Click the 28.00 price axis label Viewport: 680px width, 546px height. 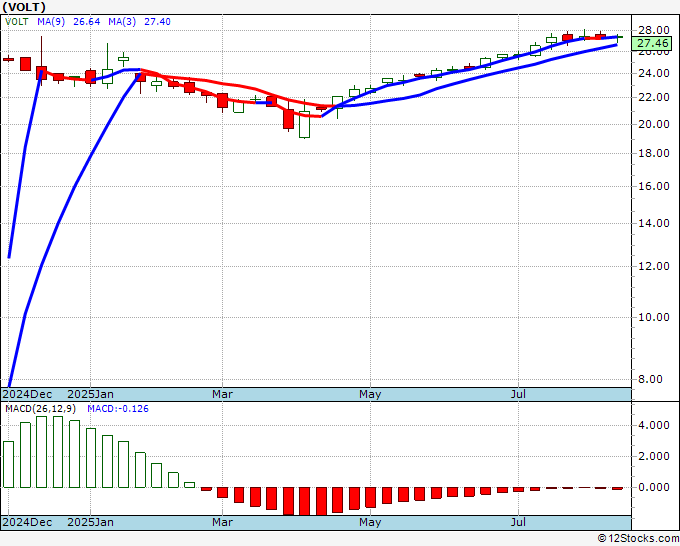pos(654,30)
